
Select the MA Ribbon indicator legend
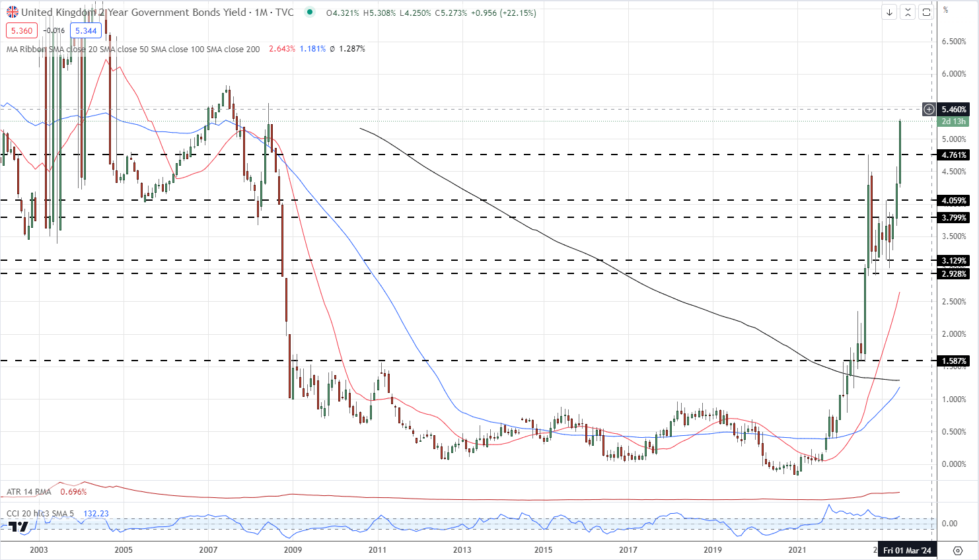click(133, 49)
